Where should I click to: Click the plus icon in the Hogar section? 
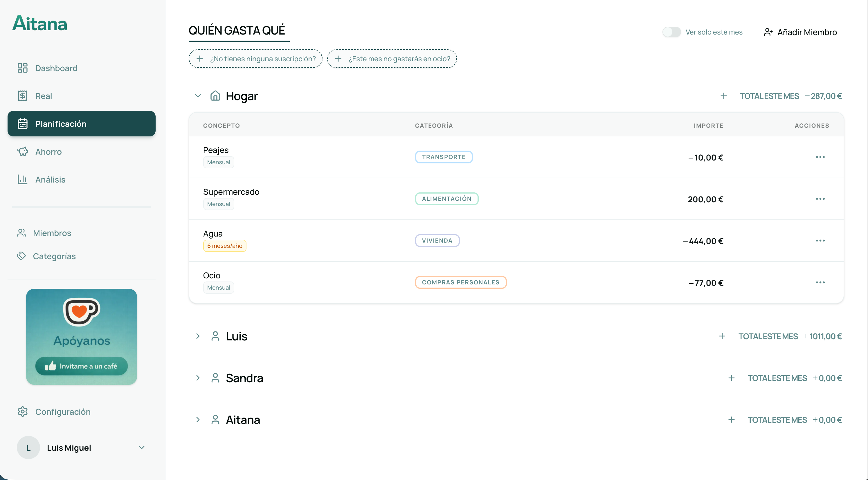point(723,96)
